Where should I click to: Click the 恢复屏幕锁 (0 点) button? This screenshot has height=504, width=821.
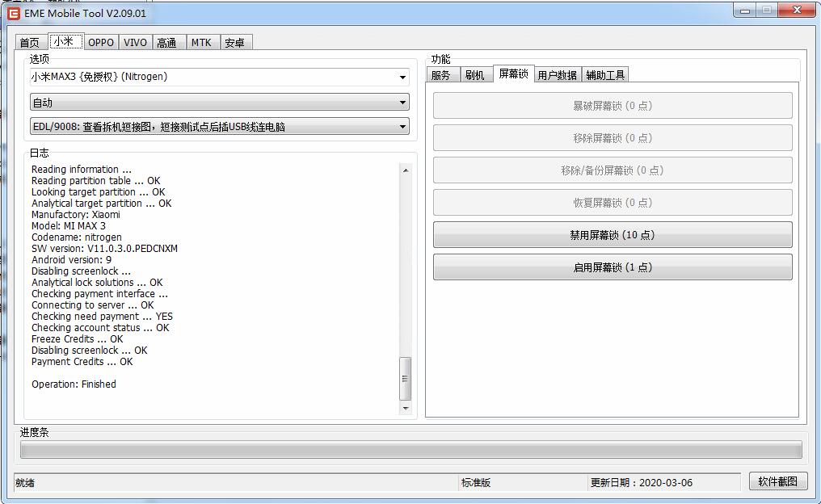[612, 203]
